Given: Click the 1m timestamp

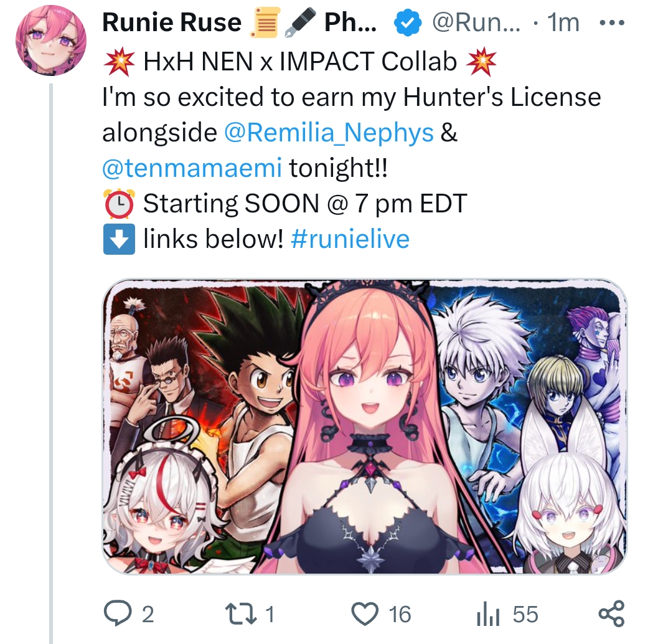Looking at the screenshot, I should point(563,22).
